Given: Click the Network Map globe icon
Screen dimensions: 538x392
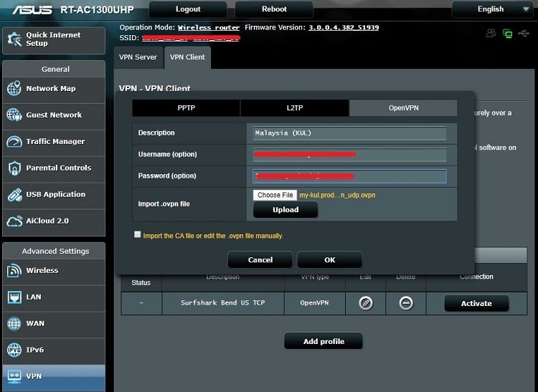Looking at the screenshot, I should pos(14,88).
